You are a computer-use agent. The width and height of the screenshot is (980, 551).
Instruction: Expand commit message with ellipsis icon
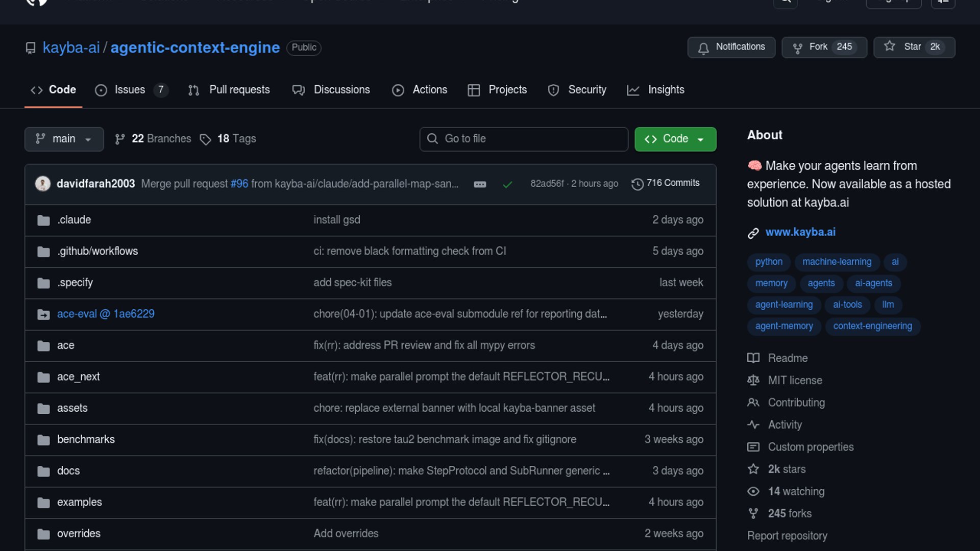tap(480, 184)
